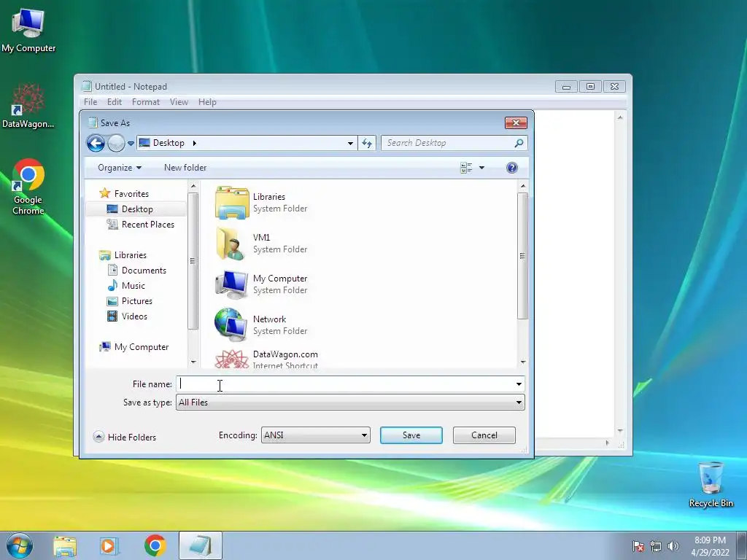Open Notepad File menu
The width and height of the screenshot is (747, 560).
click(x=90, y=102)
